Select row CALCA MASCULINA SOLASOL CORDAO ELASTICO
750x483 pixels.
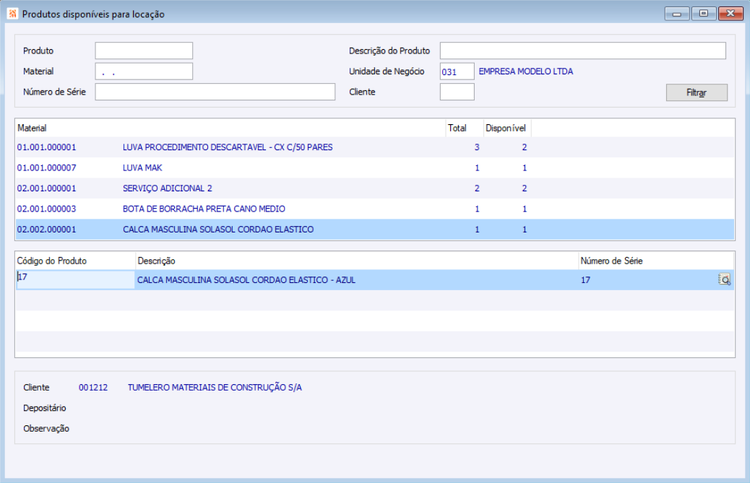click(x=375, y=230)
